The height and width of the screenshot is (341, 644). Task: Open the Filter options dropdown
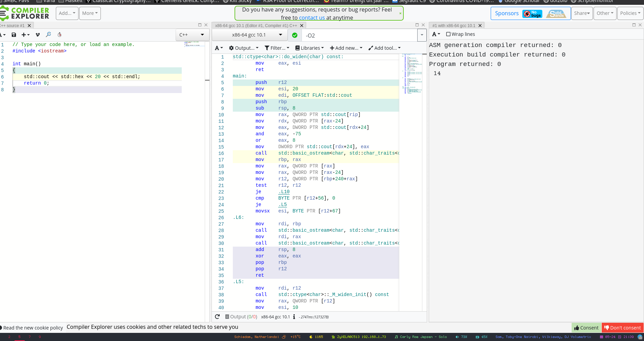click(x=277, y=48)
